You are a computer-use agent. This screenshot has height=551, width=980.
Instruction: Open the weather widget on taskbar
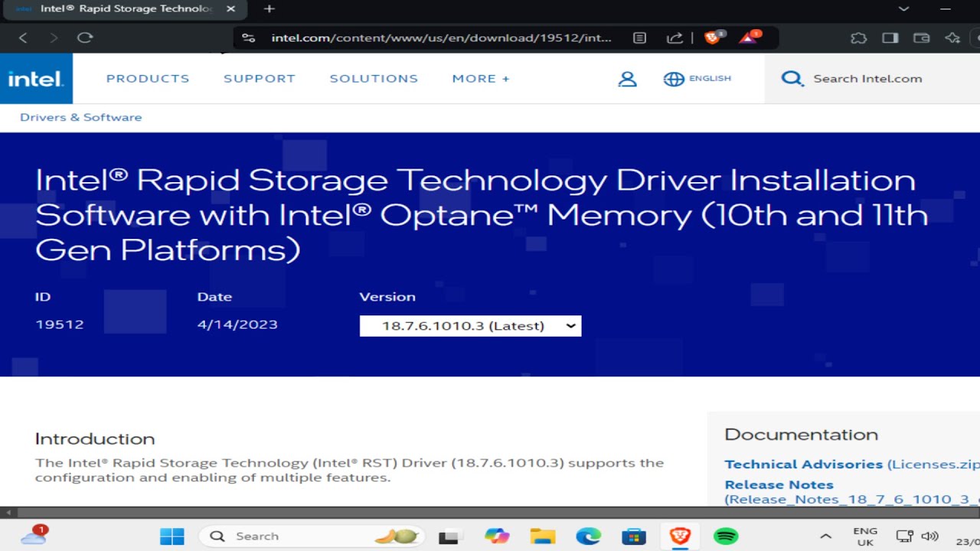coord(34,535)
